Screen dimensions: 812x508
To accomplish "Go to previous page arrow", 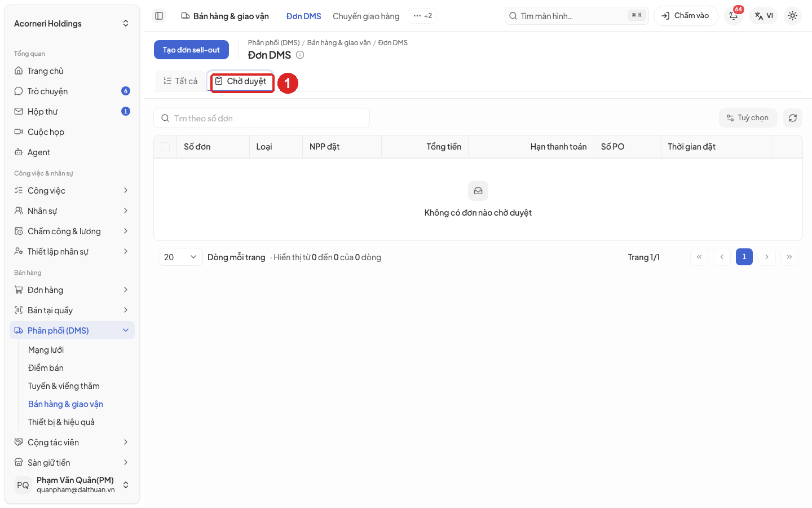I will pyautogui.click(x=721, y=257).
